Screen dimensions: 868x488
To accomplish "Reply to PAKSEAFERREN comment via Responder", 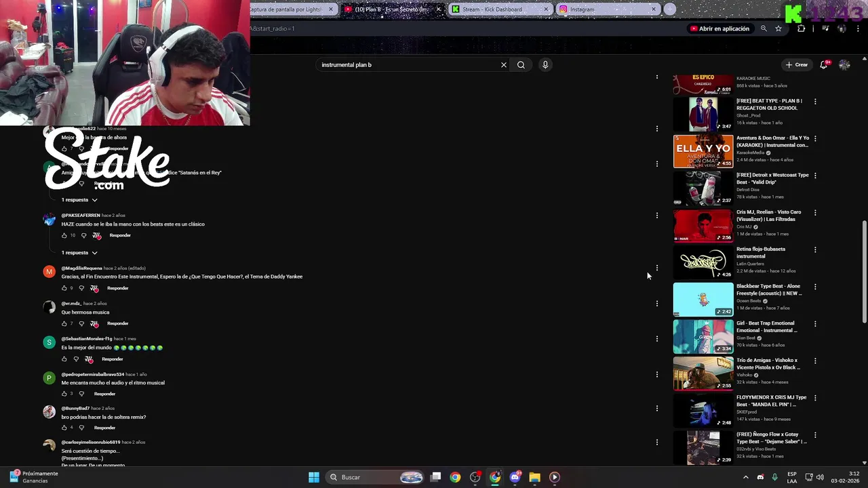I will coord(120,235).
